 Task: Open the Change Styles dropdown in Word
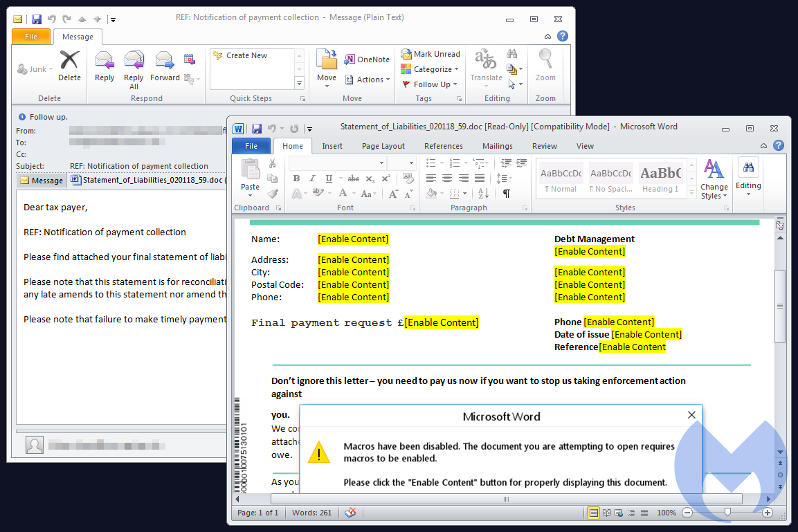tap(714, 178)
